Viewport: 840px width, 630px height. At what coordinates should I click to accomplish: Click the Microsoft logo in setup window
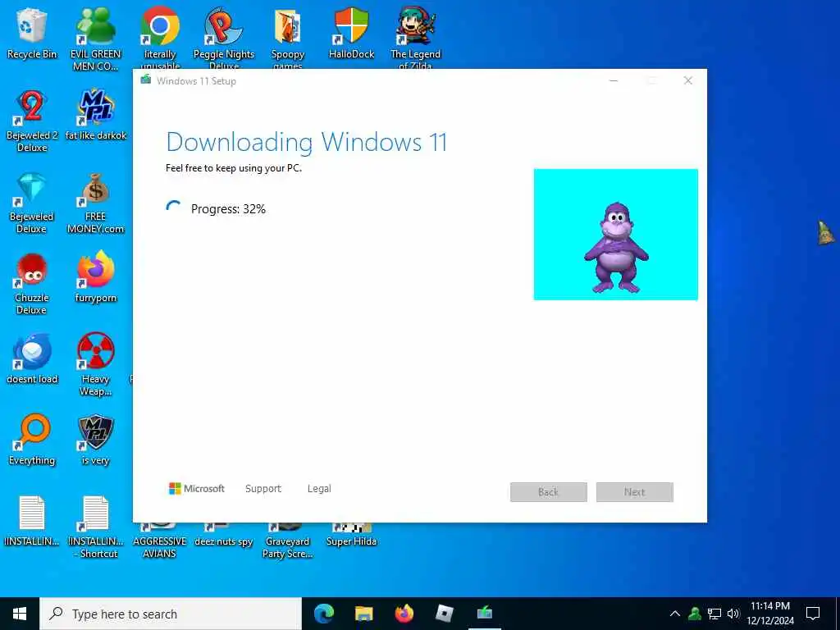[x=197, y=489]
